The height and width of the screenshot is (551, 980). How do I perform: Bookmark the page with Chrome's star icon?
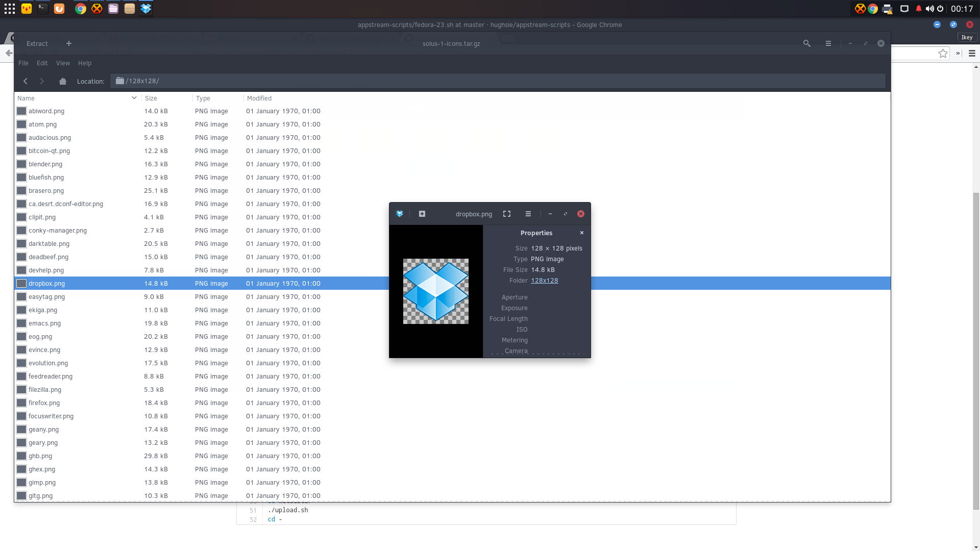pyautogui.click(x=943, y=54)
